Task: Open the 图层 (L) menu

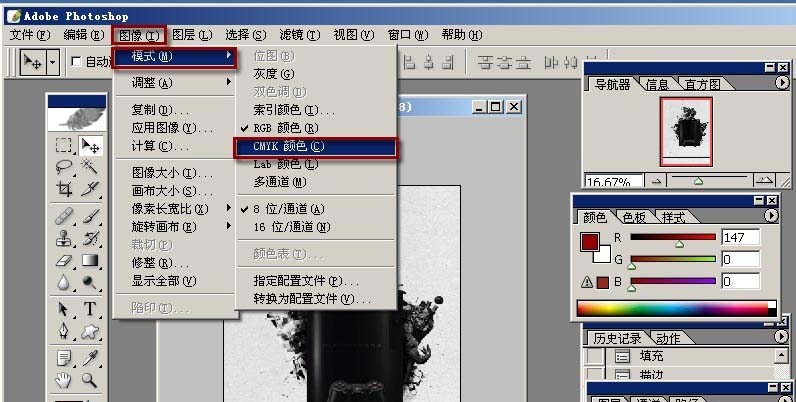Action: (x=192, y=35)
